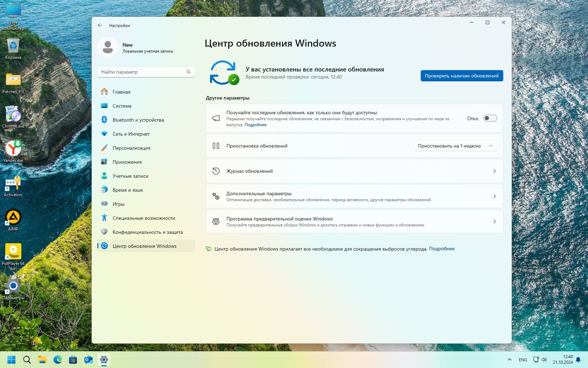Open Microsoft Edge from the taskbar
This screenshot has height=368, width=588.
click(57, 360)
